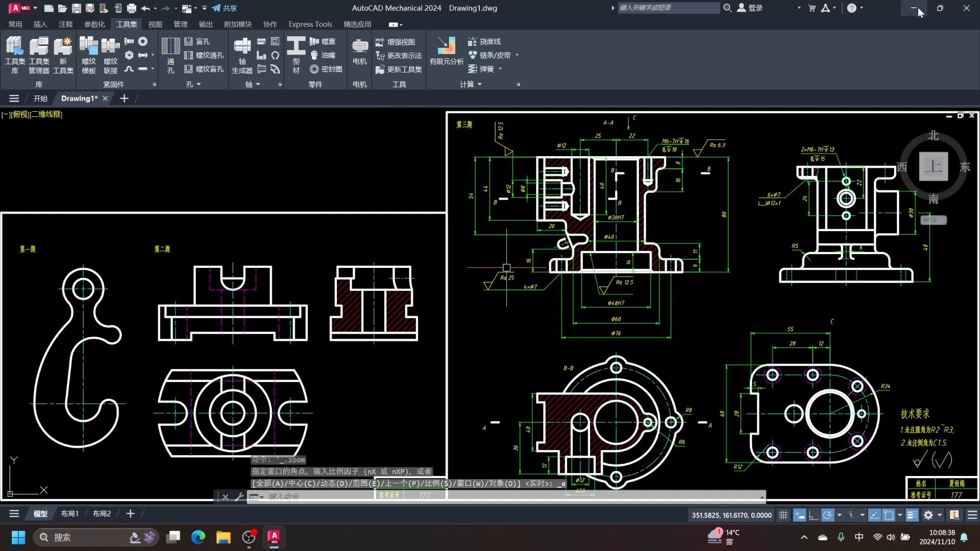
Task: Click the 上 face of ViewCube
Action: pyautogui.click(x=933, y=166)
